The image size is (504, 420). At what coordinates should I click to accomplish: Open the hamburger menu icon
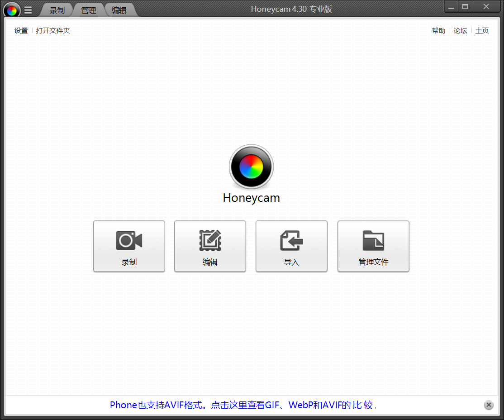[28, 10]
